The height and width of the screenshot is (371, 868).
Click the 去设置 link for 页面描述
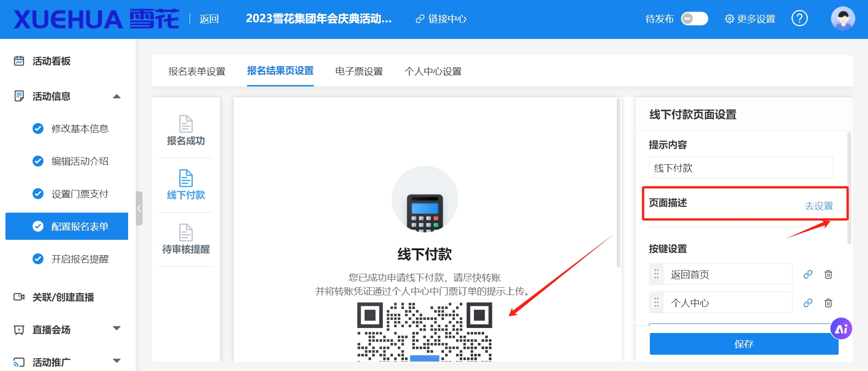819,206
